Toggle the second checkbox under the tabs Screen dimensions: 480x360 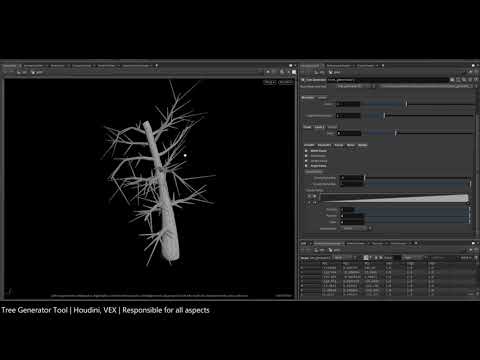pyautogui.click(x=306, y=156)
